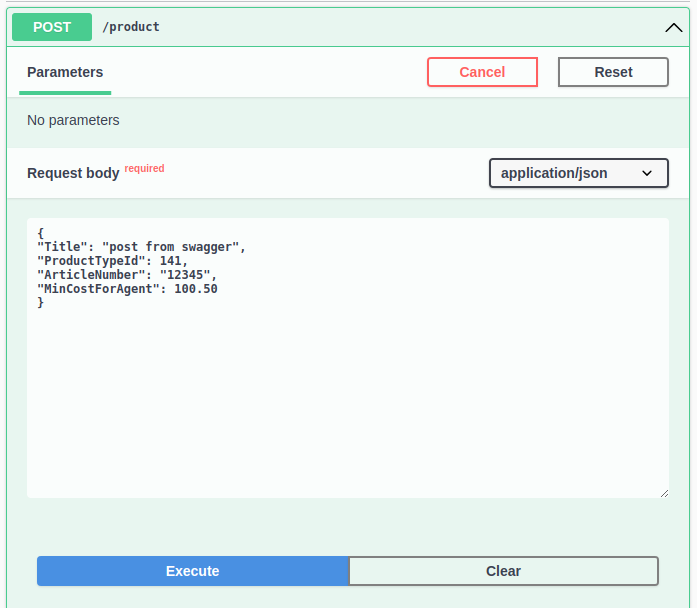Collapse the POST /product operation chevron

pos(673,28)
